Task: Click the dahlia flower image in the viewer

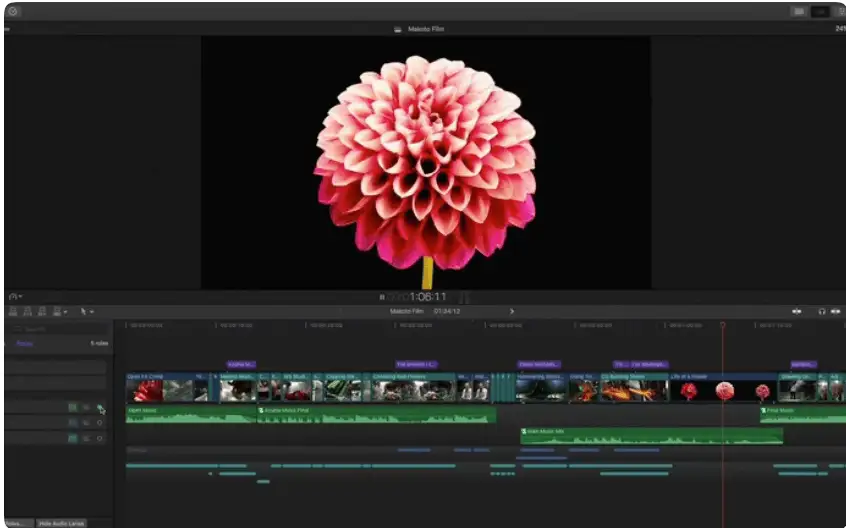Action: [x=426, y=164]
